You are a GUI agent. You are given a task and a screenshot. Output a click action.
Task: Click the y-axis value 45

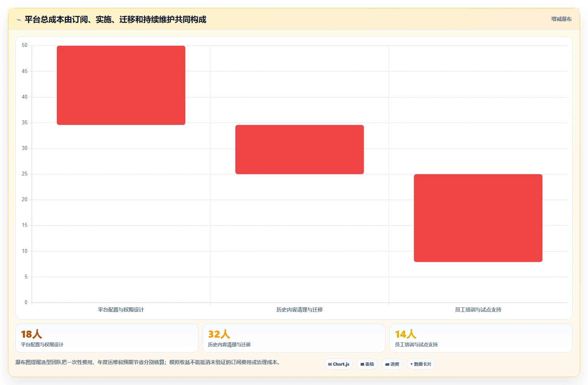24,71
